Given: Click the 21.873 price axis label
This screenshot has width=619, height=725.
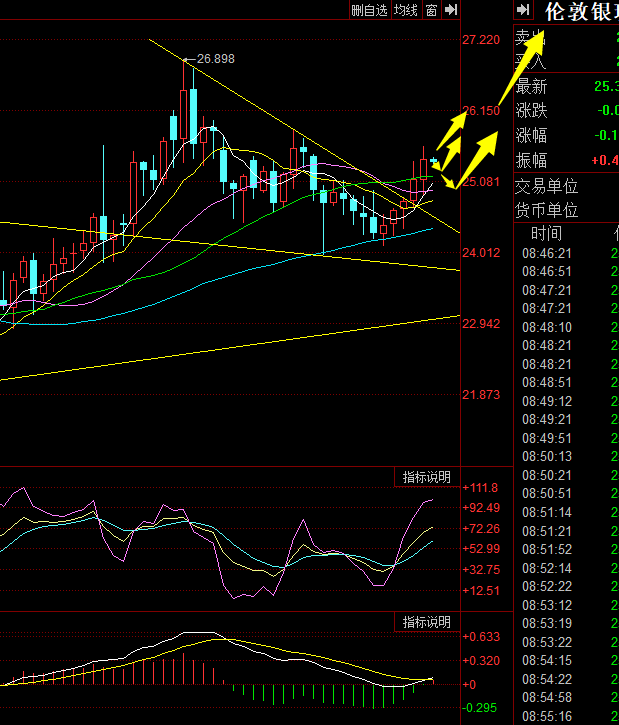Looking at the screenshot, I should click(481, 395).
